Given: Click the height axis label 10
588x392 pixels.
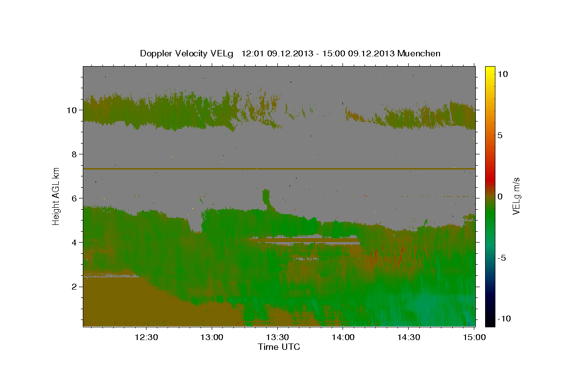Looking at the screenshot, I should pos(73,110).
